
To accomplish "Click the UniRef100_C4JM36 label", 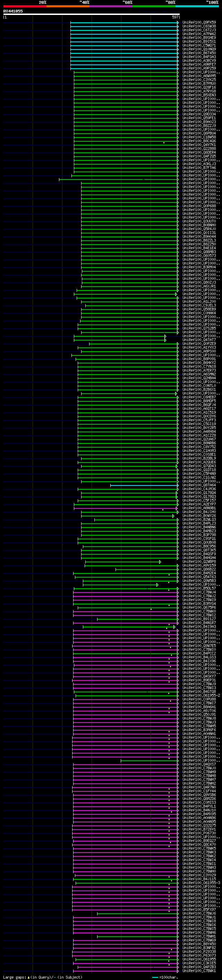I will (199, 489).
